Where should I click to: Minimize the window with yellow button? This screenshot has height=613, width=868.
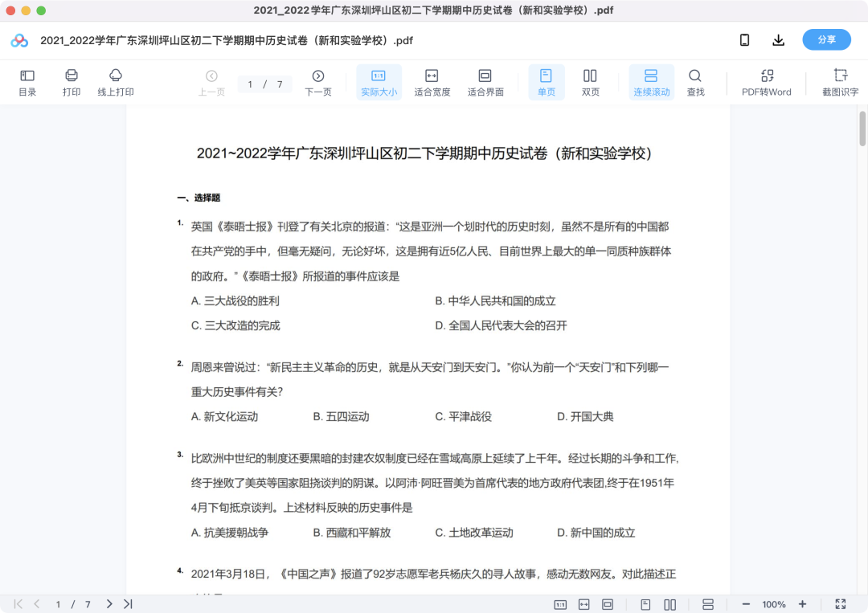26,10
